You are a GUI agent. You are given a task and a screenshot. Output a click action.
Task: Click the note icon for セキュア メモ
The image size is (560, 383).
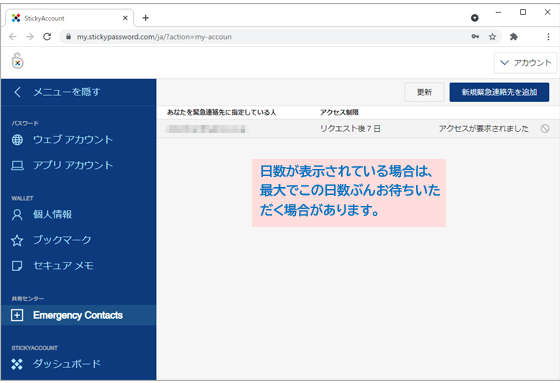pyautogui.click(x=17, y=266)
